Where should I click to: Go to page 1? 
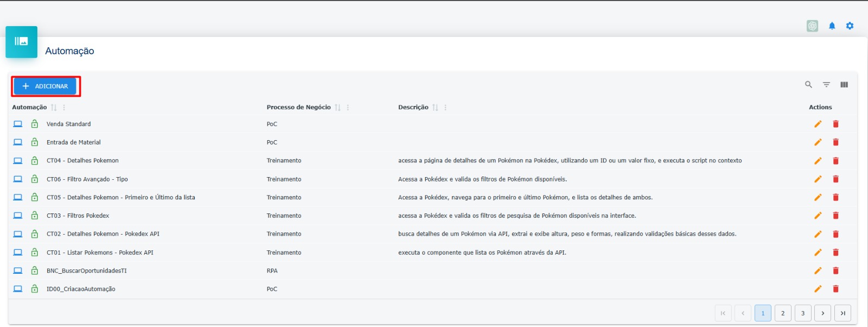763,313
